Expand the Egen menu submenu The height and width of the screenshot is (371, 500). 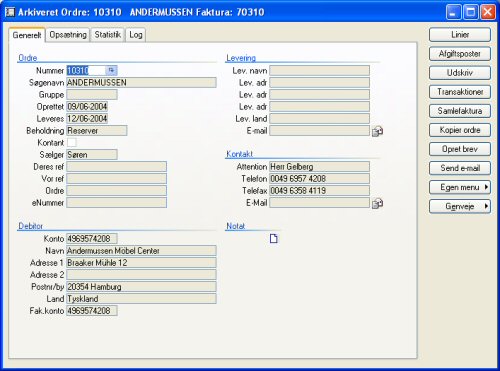click(460, 187)
